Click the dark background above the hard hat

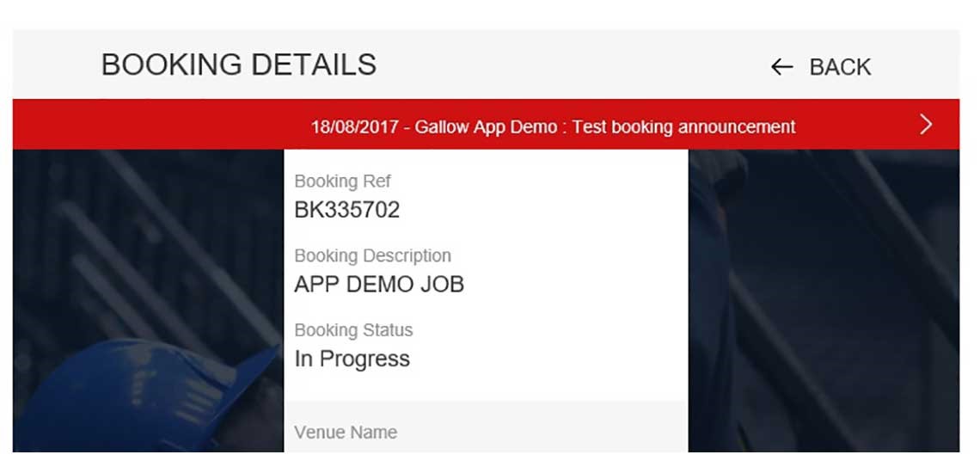(x=146, y=241)
